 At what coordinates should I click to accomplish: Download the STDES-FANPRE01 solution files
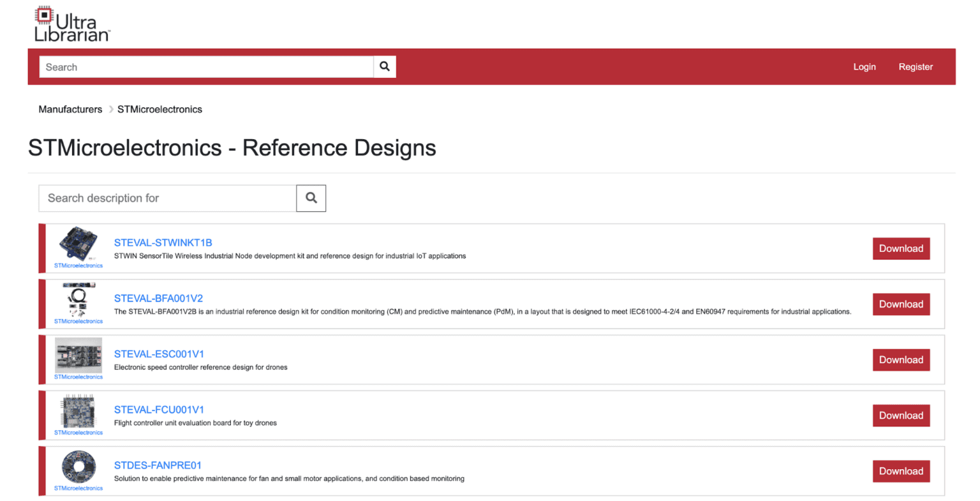click(x=901, y=471)
